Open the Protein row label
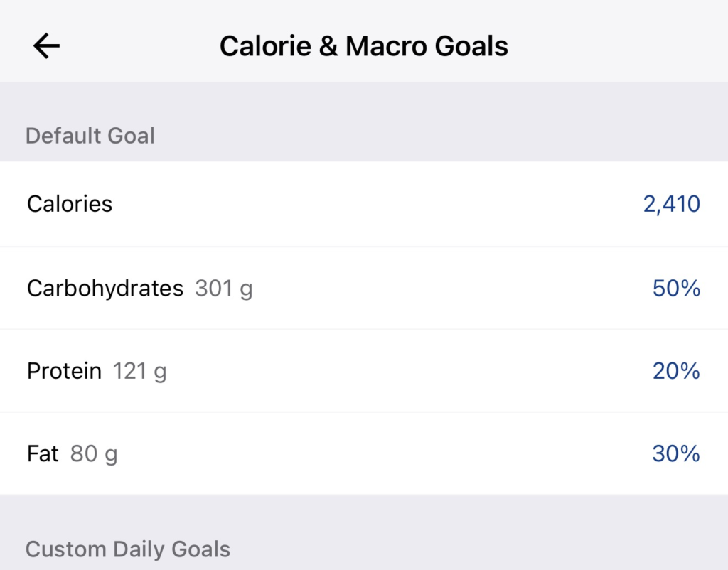This screenshot has height=570, width=728. pyautogui.click(x=64, y=371)
